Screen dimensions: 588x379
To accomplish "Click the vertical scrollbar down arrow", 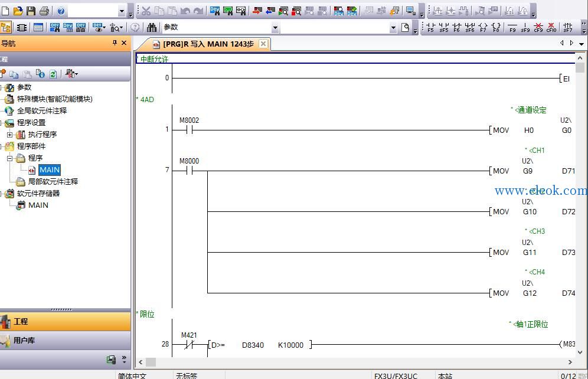I will [x=580, y=352].
